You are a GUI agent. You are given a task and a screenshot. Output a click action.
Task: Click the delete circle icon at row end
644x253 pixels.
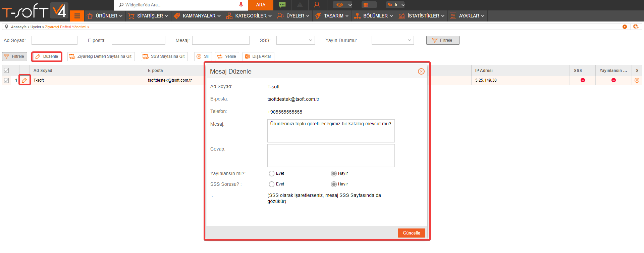coord(637,80)
